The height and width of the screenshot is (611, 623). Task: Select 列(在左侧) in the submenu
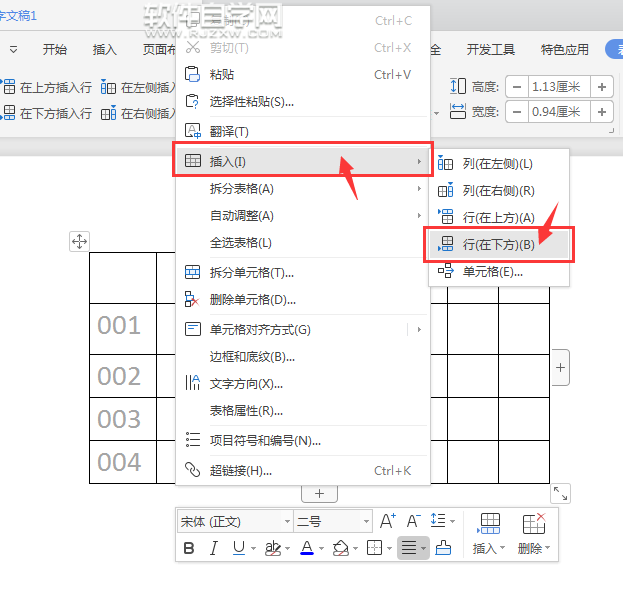(x=497, y=163)
